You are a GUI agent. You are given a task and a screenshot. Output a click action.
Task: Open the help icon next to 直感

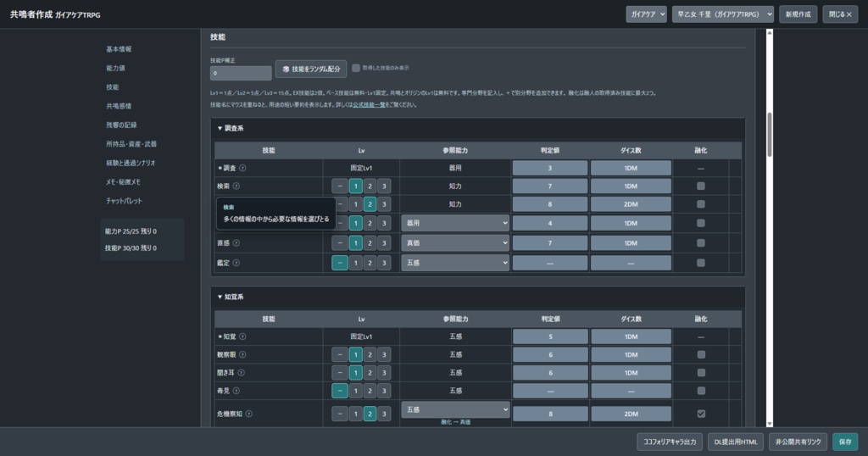tap(236, 243)
